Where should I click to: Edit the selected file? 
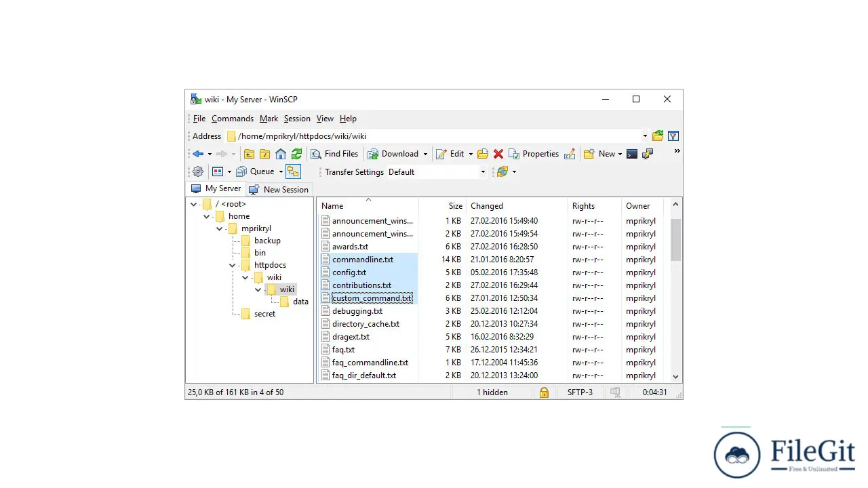tap(450, 154)
